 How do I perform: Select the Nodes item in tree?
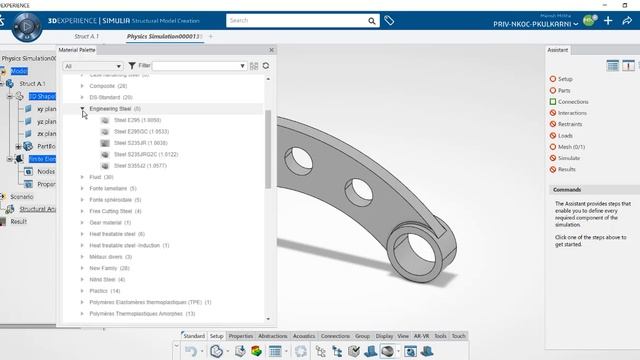click(46, 172)
